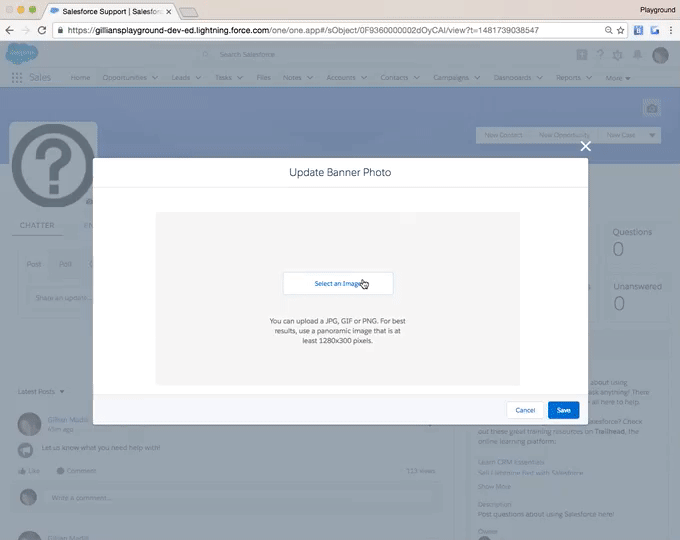This screenshot has width=680, height=540.
Task: Bookmark this page with the star icon
Action: coord(621,30)
